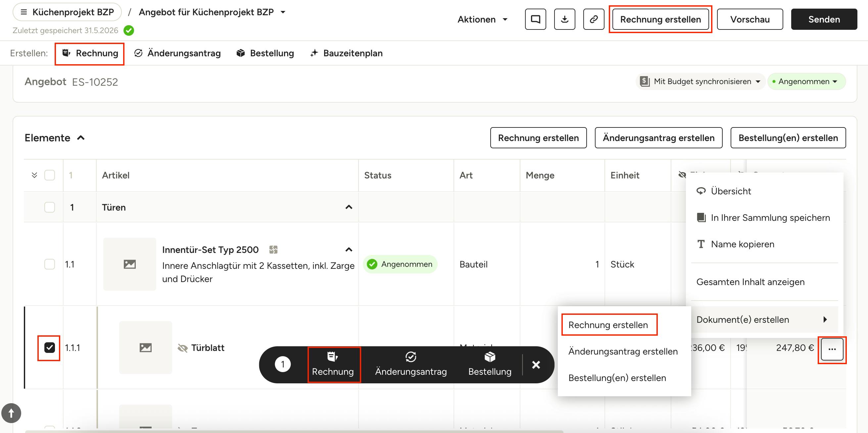The image size is (868, 433).
Task: Click the Bestellung icon in the dark selection bar
Action: (490, 357)
